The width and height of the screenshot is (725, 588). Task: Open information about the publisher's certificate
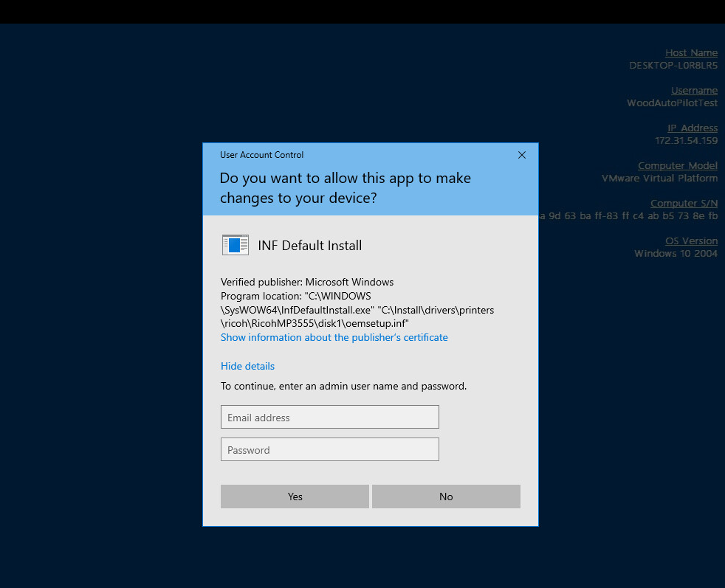(334, 337)
